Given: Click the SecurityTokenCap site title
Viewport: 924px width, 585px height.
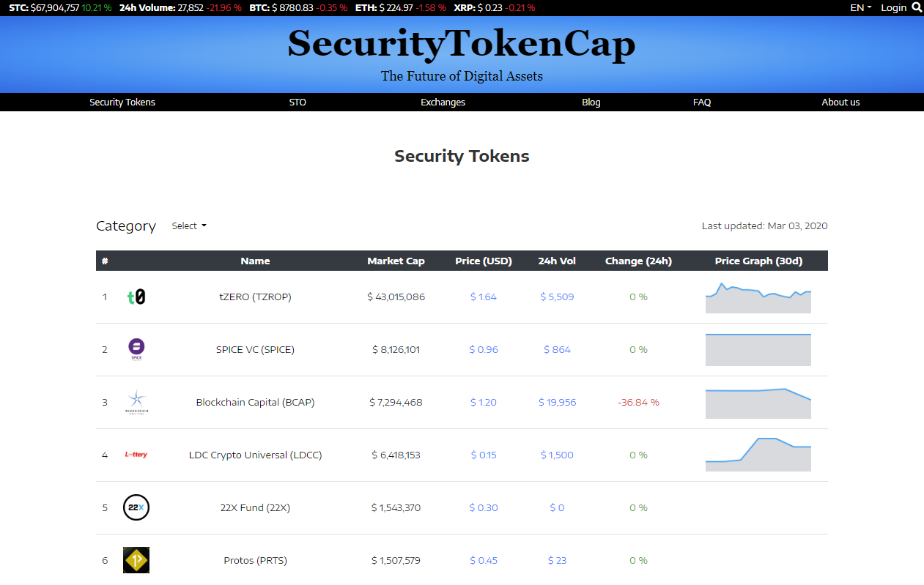Looking at the screenshot, I should coord(462,44).
